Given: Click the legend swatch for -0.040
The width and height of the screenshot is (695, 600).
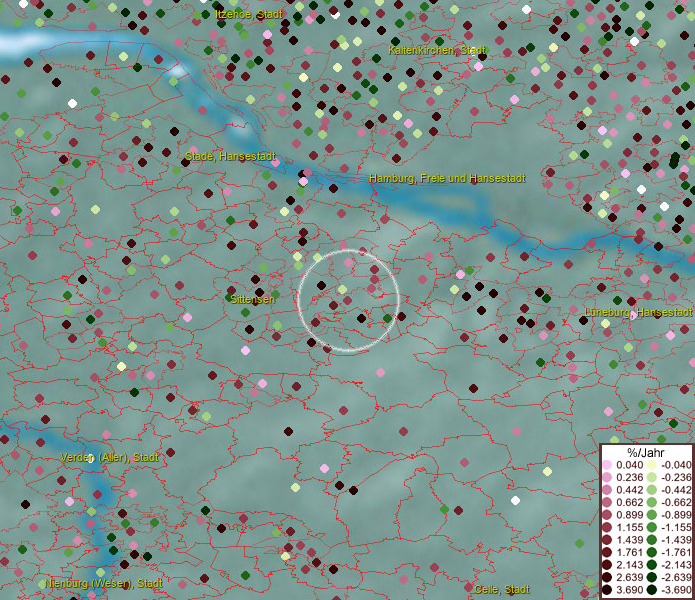Looking at the screenshot, I should click(x=652, y=465).
